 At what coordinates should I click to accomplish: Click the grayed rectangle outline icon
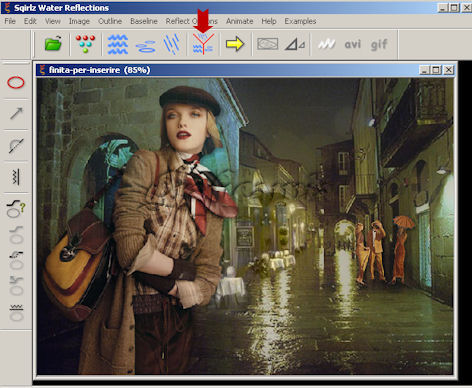[267, 44]
